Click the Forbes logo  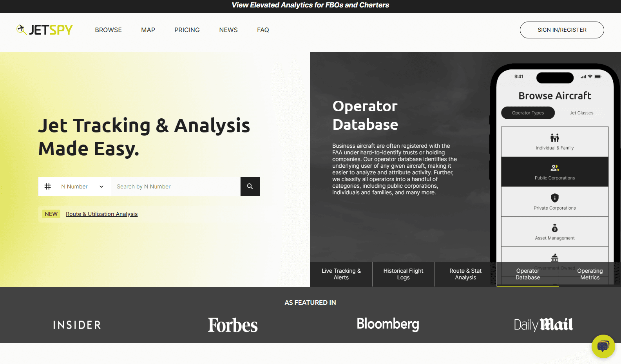coord(232,325)
